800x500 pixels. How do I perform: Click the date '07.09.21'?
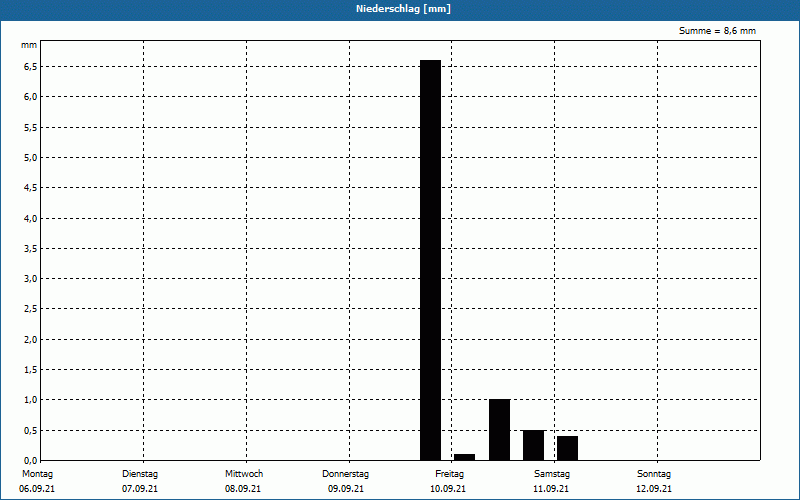140,489
